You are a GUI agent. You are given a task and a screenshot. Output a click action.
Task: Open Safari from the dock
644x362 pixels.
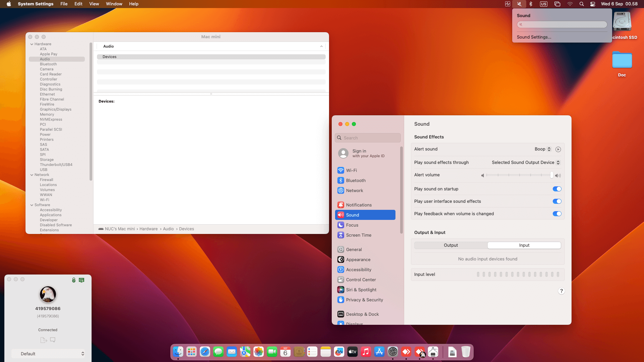coord(205,352)
